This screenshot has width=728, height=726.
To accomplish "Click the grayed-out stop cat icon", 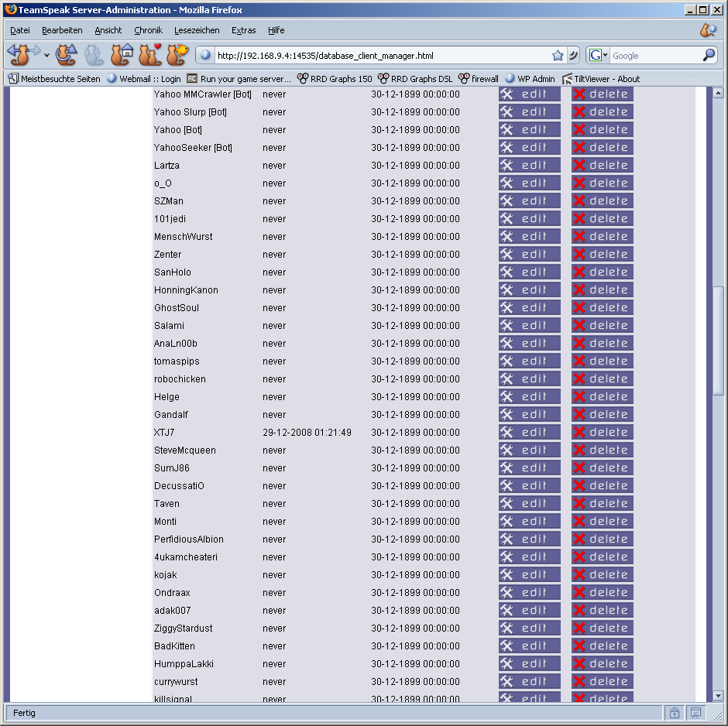I will 93,55.
